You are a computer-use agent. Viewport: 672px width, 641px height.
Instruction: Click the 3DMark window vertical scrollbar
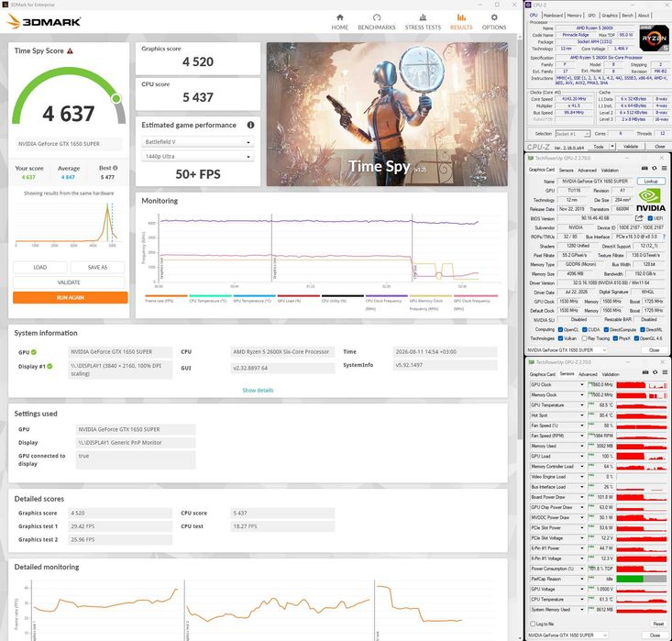519,240
